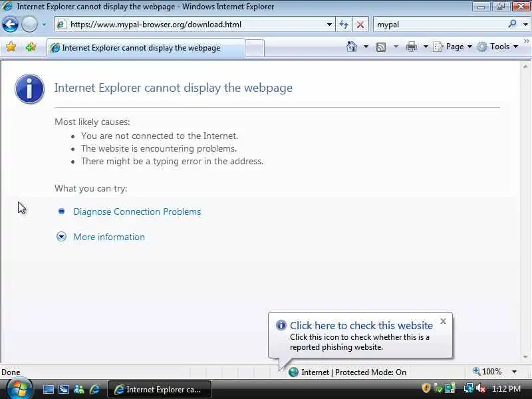Click the mypal-browser.org URL address field

coord(194,25)
